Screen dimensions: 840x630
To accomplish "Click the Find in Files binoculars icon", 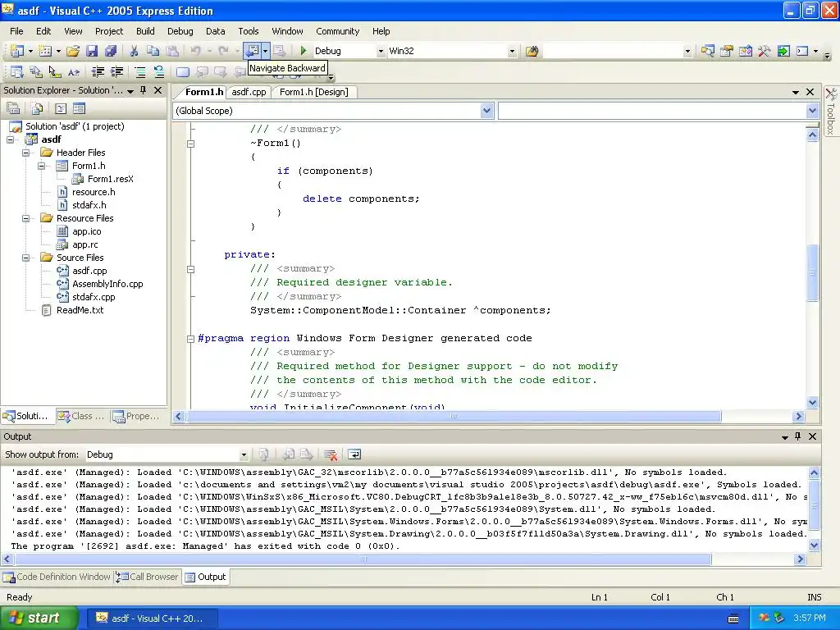I will click(532, 51).
